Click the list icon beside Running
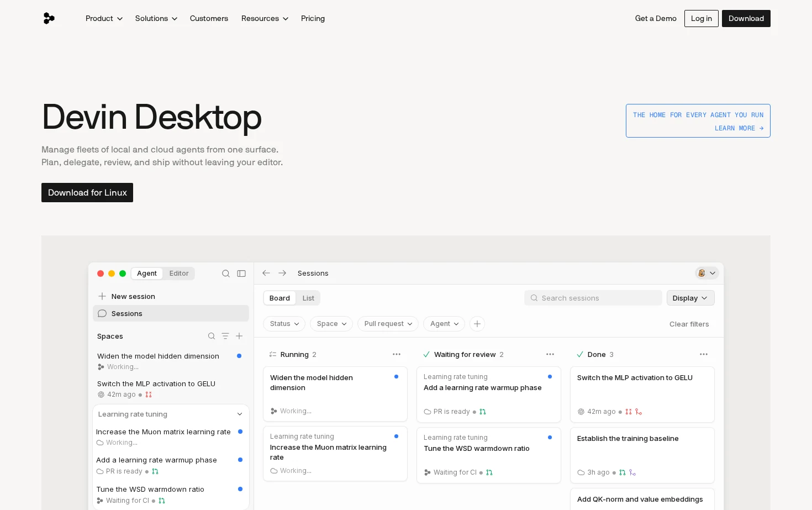812x510 pixels. click(273, 354)
